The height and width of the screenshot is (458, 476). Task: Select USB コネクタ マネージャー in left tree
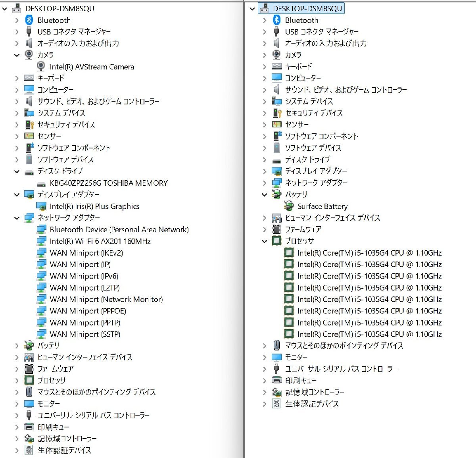pos(74,31)
